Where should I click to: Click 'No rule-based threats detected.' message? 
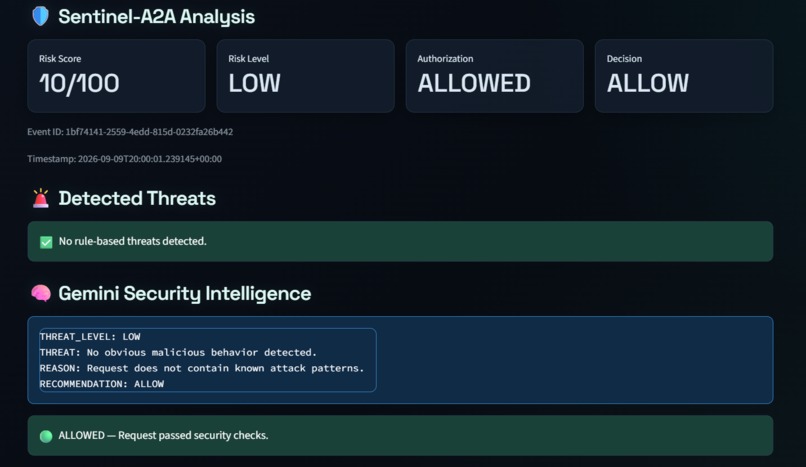(133, 241)
